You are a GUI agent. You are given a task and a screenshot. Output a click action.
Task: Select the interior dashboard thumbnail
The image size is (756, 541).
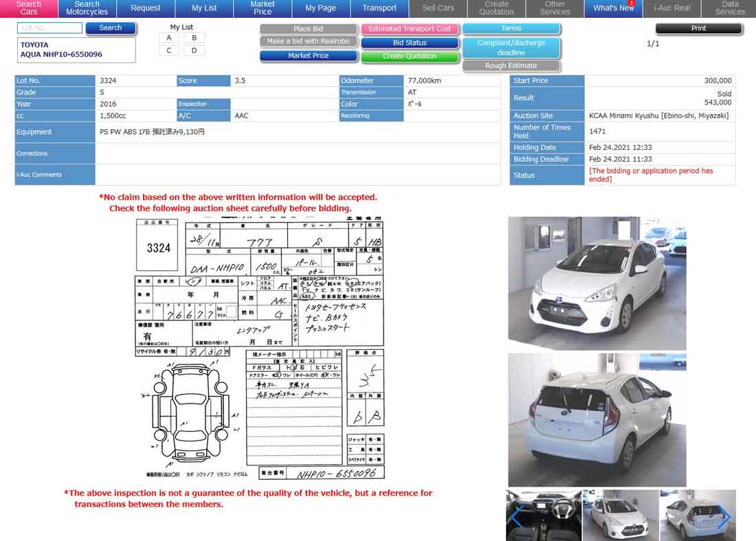pos(544,516)
